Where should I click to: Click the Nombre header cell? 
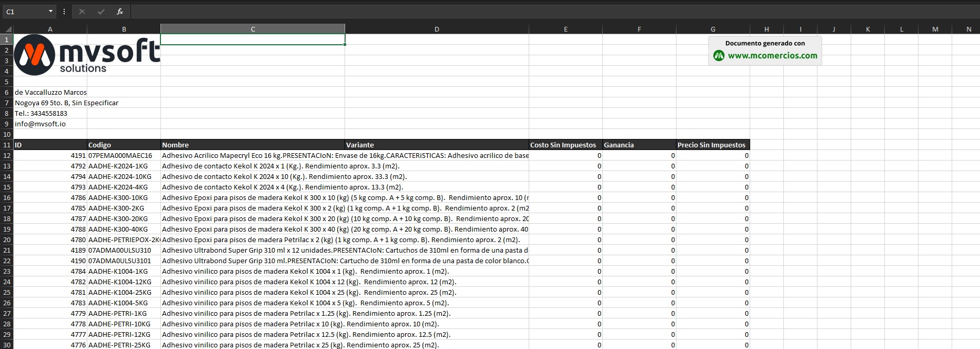(x=252, y=145)
